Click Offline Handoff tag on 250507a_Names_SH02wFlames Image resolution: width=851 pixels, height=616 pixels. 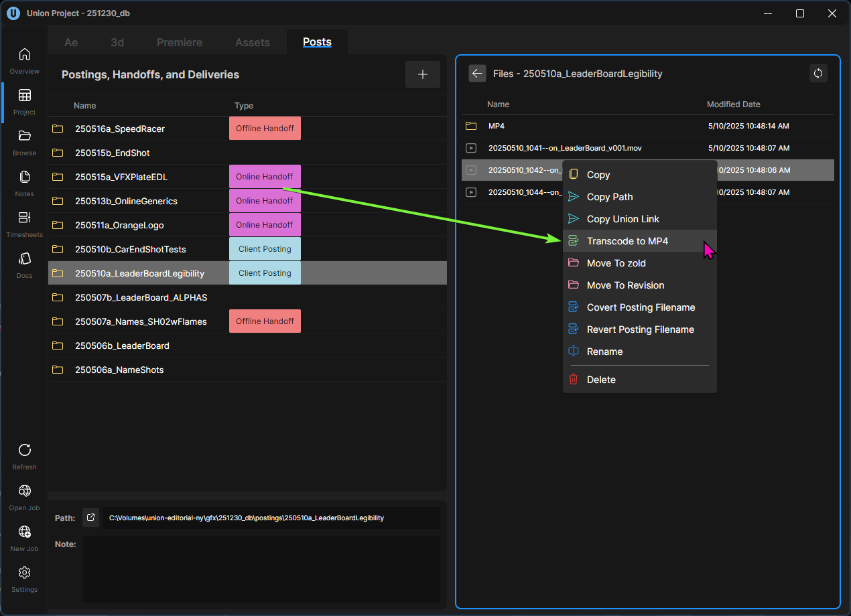pos(265,321)
